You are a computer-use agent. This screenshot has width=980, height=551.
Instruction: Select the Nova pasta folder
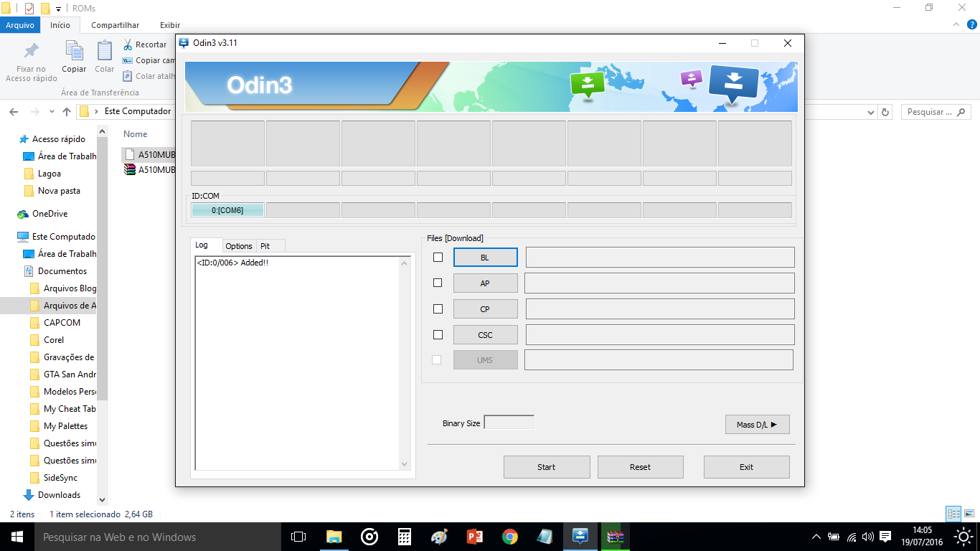coord(59,191)
